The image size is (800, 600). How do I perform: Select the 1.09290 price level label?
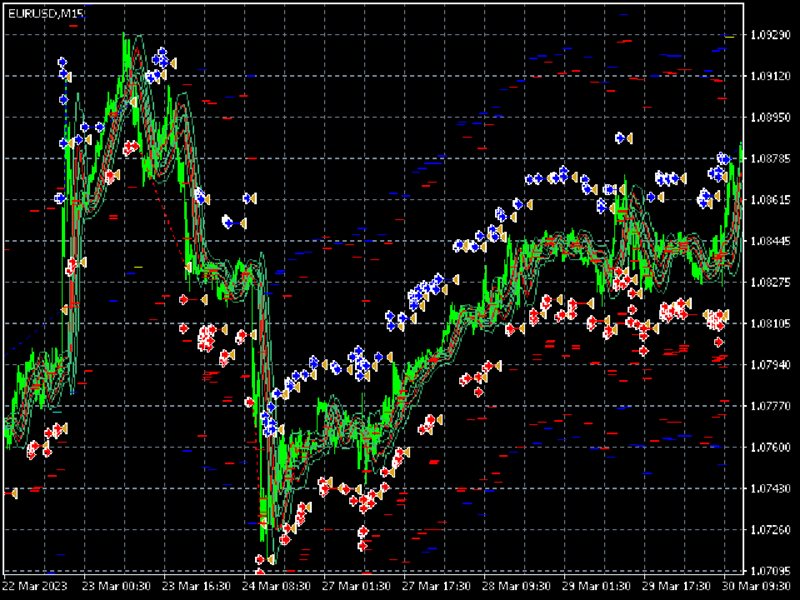point(770,35)
